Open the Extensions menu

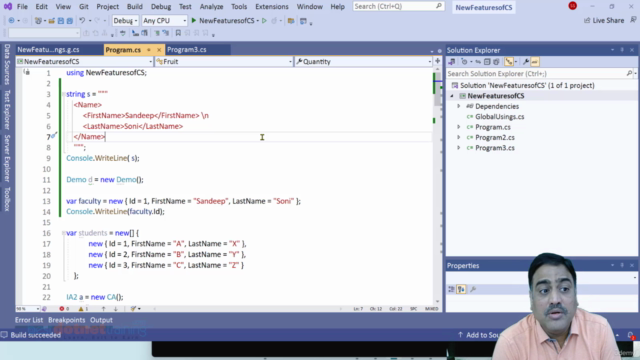click(272, 7)
